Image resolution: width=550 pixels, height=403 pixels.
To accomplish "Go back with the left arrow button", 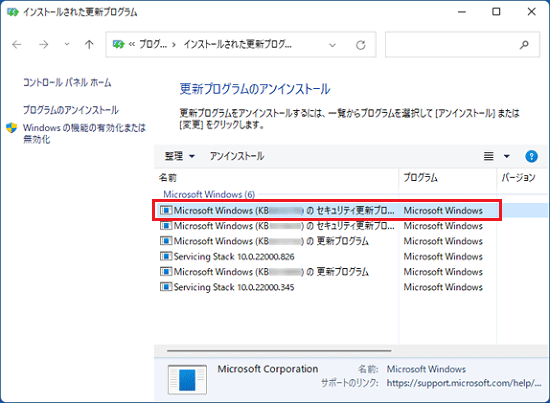I will [x=16, y=45].
